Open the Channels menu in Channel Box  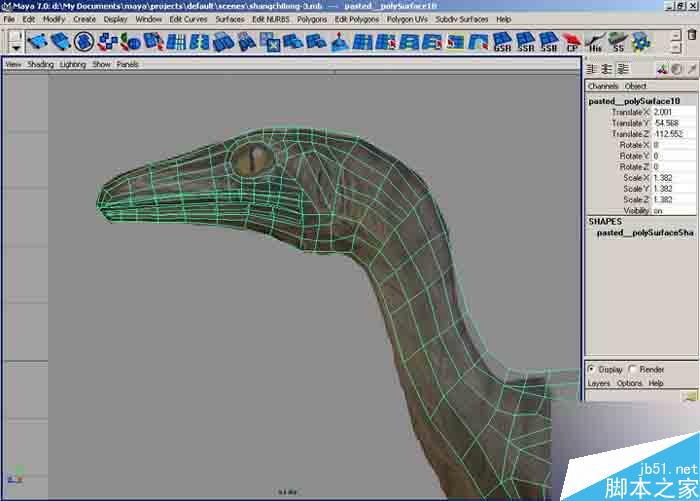pyautogui.click(x=603, y=86)
